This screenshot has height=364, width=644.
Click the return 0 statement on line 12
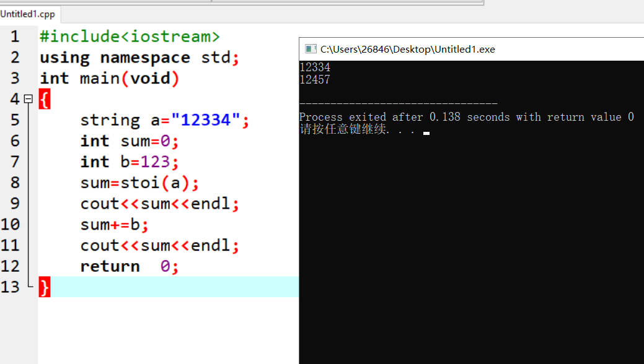tap(128, 266)
